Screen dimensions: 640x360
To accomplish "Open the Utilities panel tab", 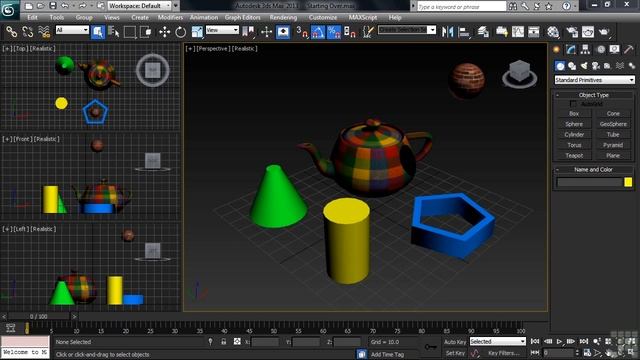I will 629,50.
